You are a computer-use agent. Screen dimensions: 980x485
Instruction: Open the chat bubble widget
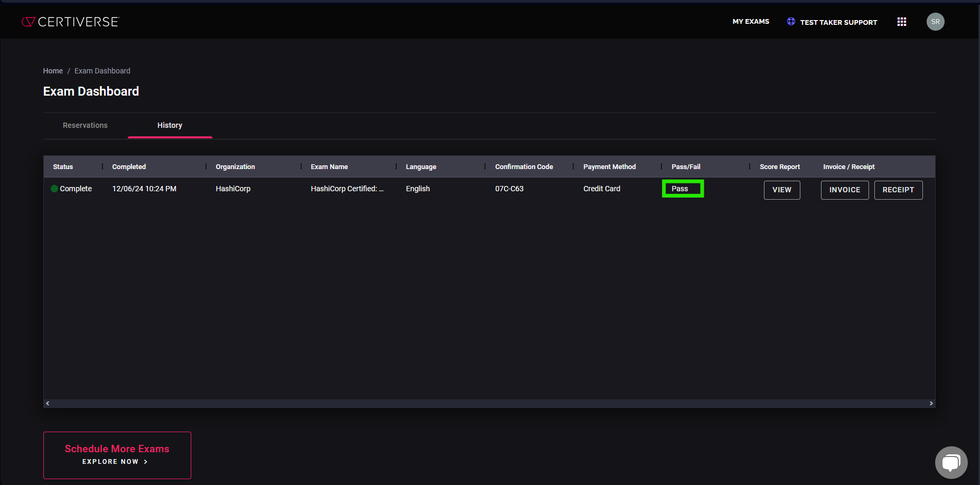951,463
